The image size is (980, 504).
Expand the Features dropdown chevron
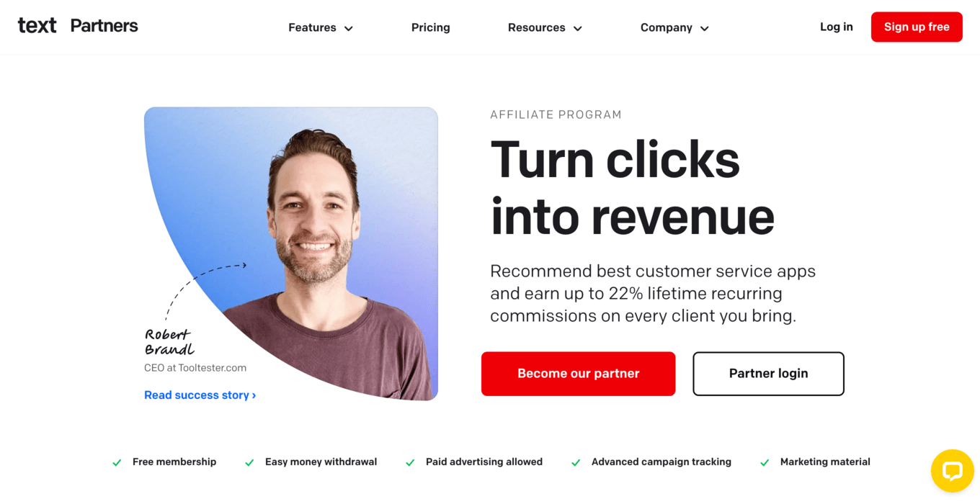click(x=349, y=29)
